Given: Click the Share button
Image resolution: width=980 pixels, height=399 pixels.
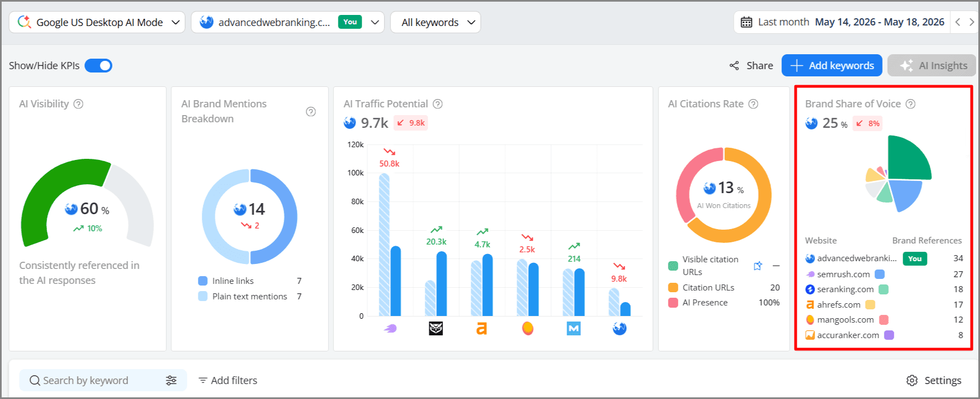Looking at the screenshot, I should coord(751,66).
